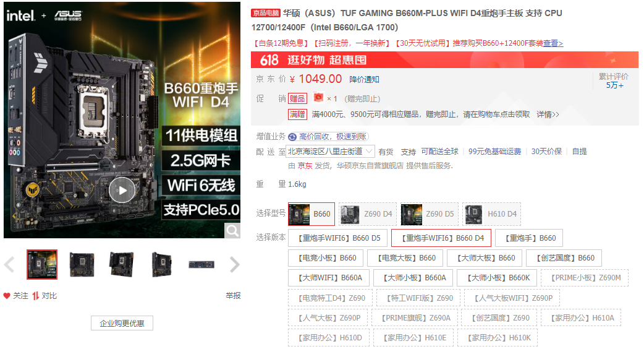
Task: Click the heart icon to follow product
Action: coord(7,296)
